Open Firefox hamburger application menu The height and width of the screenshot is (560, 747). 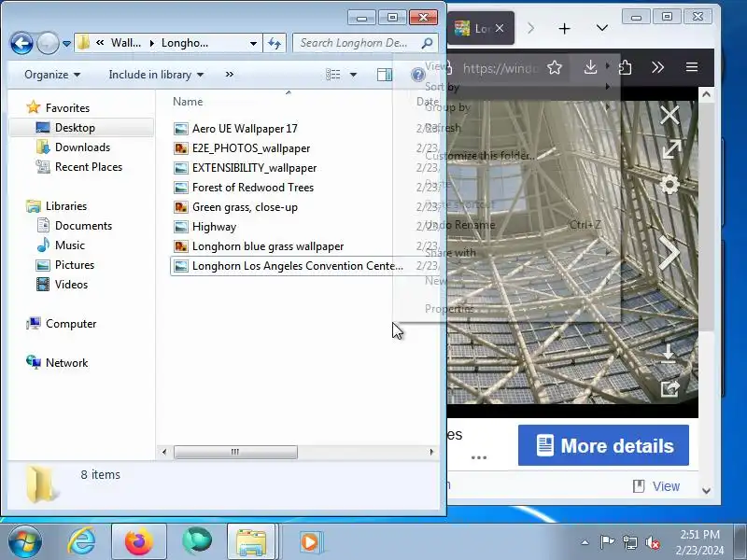pyautogui.click(x=692, y=66)
